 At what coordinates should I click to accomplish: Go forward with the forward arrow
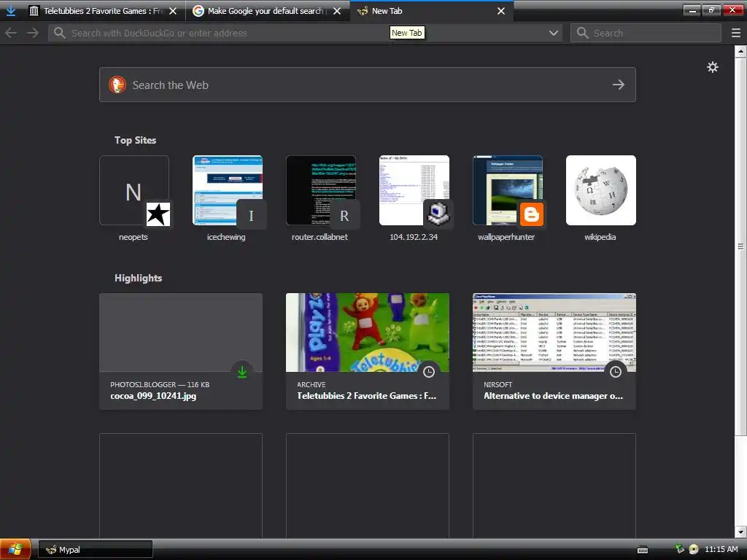click(32, 33)
